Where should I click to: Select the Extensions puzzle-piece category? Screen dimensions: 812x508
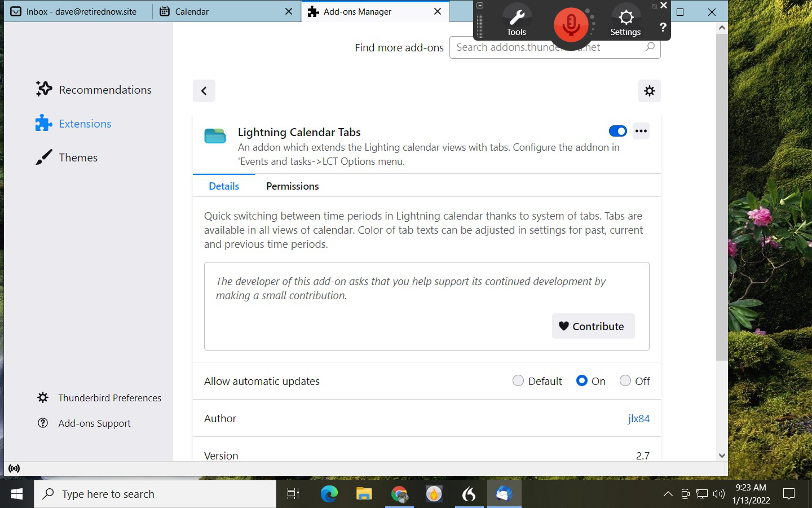click(x=73, y=124)
